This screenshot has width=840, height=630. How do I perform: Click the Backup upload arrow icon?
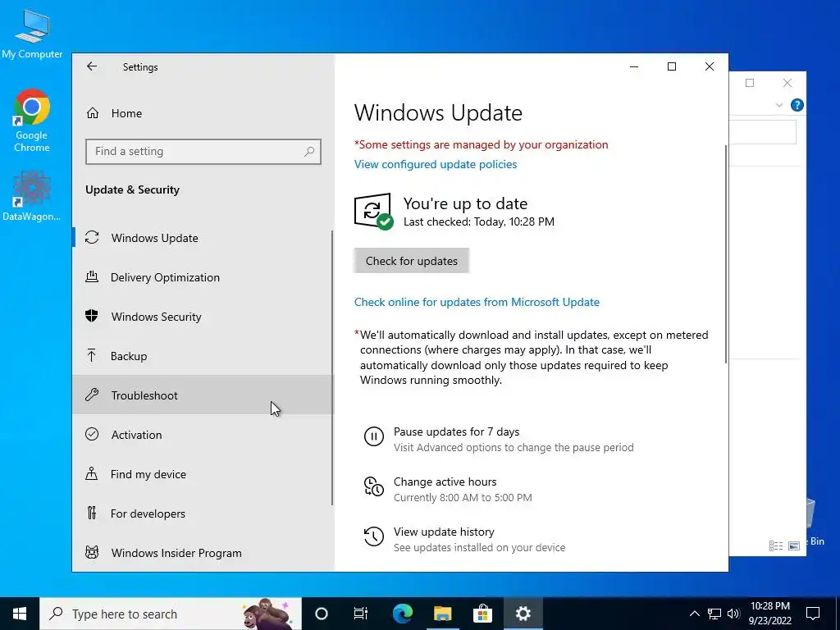click(92, 355)
